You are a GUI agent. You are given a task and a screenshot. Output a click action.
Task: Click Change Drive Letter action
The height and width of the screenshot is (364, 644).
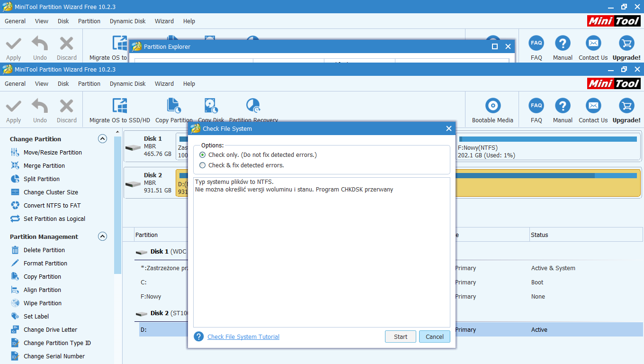point(50,329)
